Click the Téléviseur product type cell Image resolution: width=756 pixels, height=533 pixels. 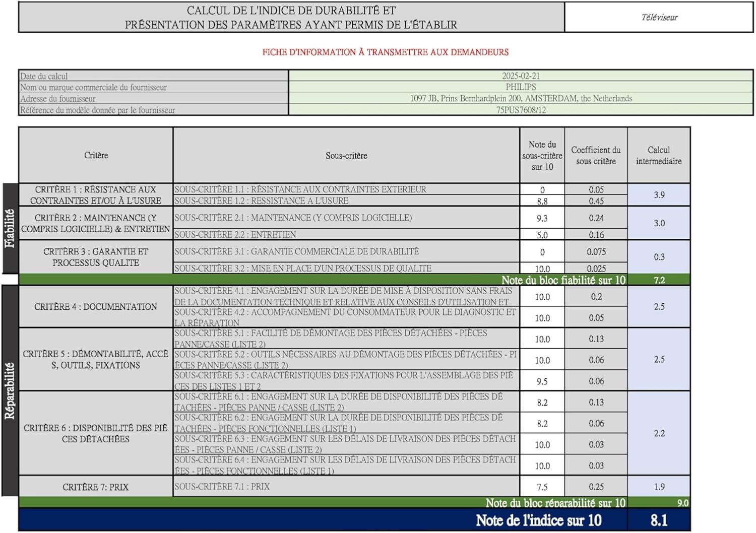659,18
